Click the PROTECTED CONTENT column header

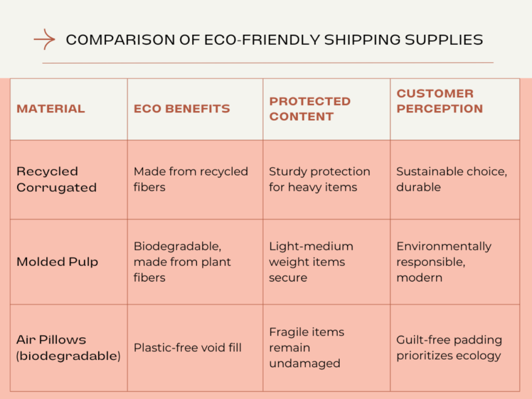[310, 109]
